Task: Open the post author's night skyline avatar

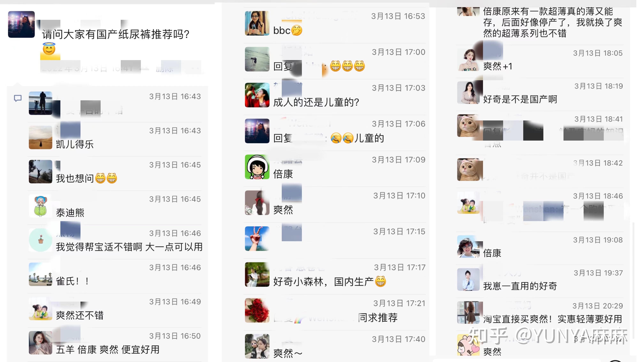Action: (x=21, y=24)
